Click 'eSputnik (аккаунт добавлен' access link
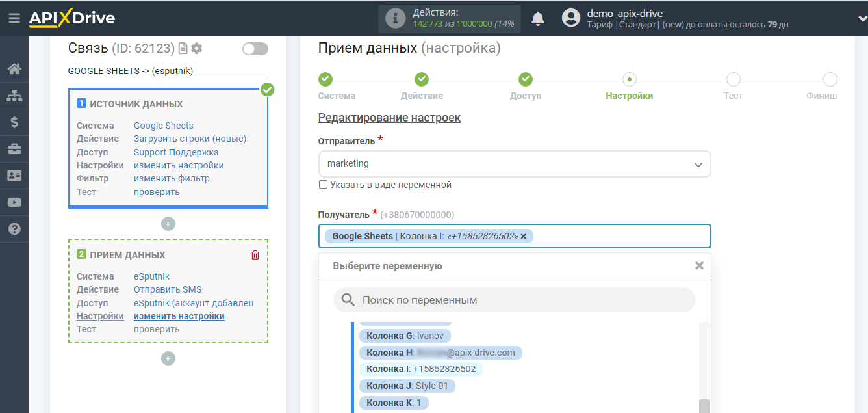The width and height of the screenshot is (868, 413). [x=194, y=303]
